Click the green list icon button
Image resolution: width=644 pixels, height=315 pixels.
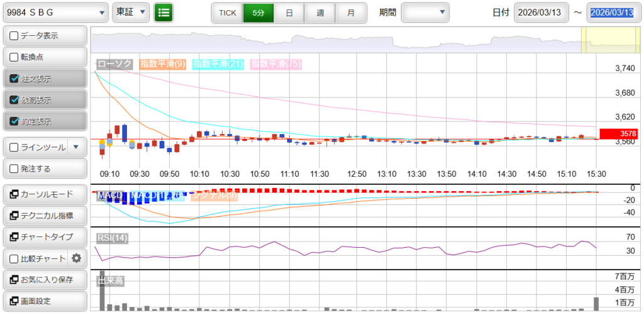[164, 13]
